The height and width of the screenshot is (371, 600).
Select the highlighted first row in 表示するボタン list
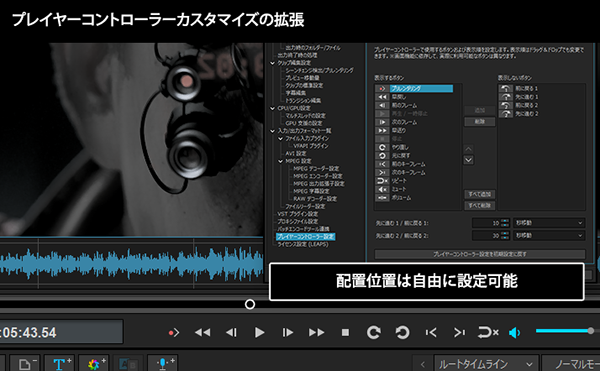[x=414, y=88]
